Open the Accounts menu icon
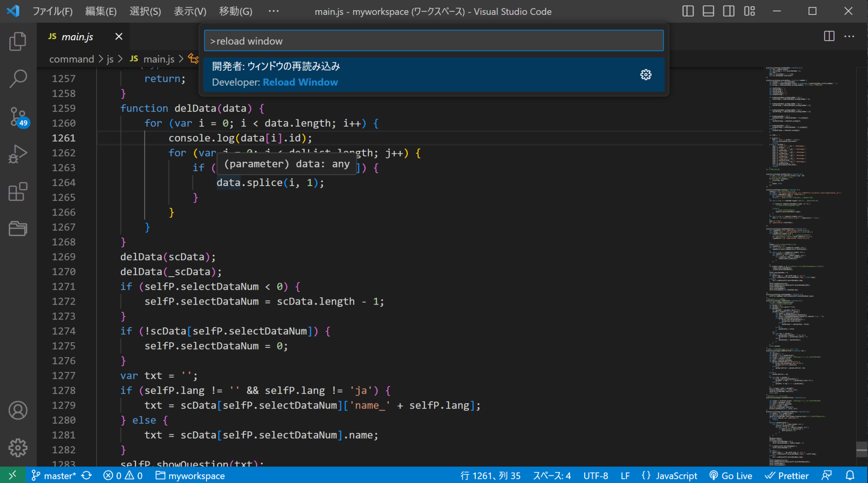 tap(18, 410)
